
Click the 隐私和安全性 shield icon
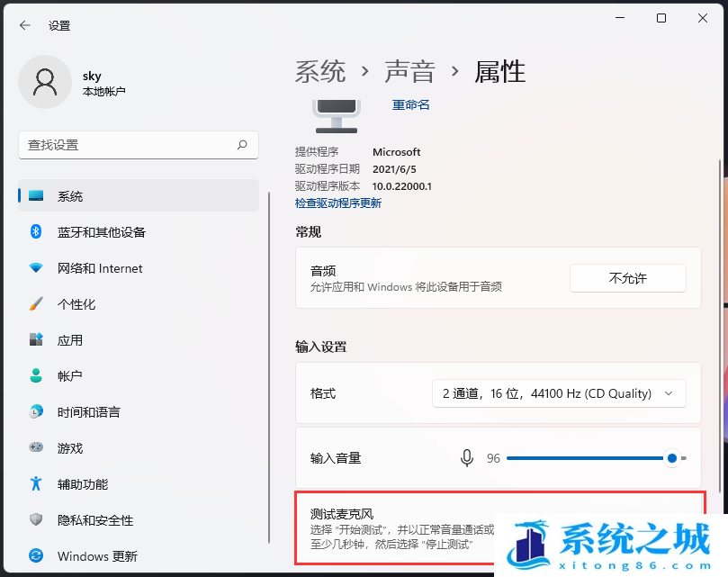[x=36, y=519]
